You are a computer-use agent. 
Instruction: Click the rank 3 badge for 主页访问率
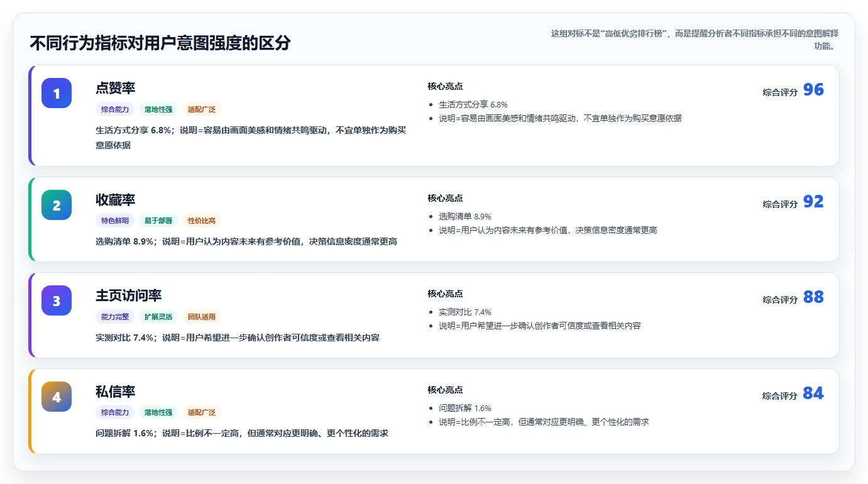pyautogui.click(x=57, y=300)
